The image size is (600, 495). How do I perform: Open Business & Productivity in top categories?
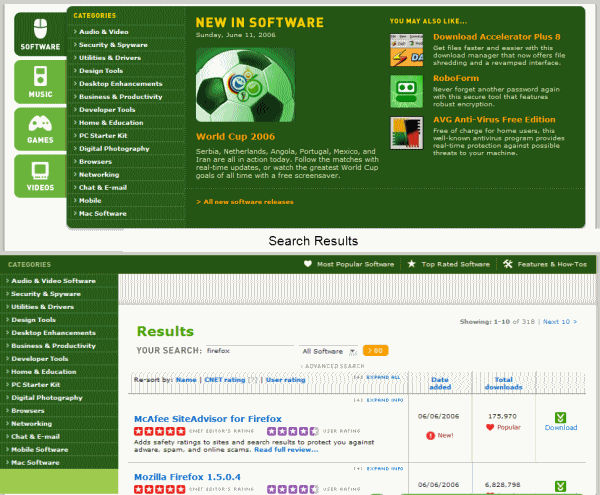tap(121, 97)
